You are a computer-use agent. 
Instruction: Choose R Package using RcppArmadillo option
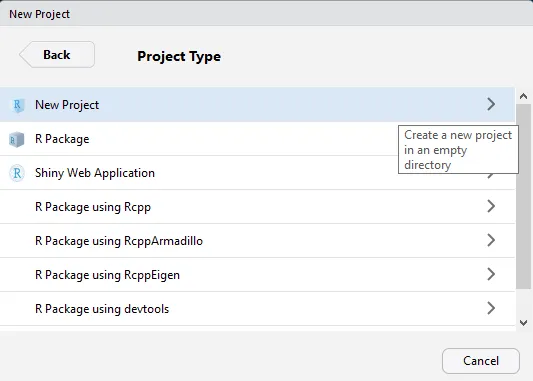[x=257, y=241]
